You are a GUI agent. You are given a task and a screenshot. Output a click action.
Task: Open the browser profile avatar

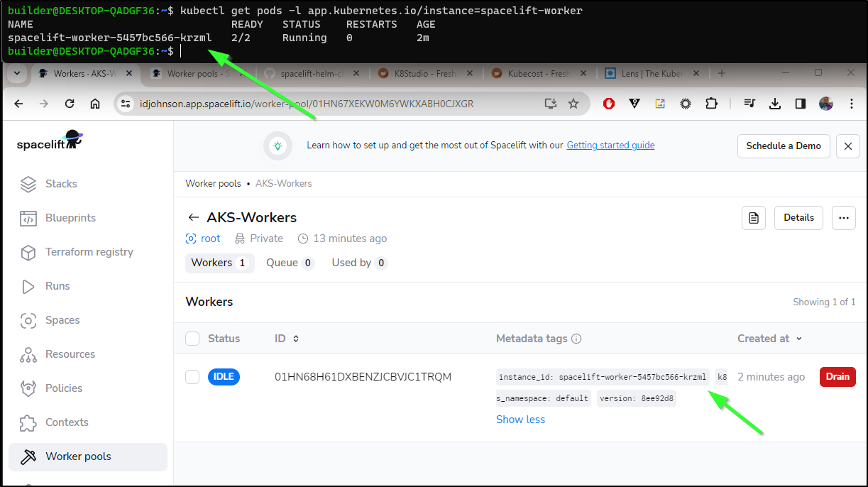point(826,104)
